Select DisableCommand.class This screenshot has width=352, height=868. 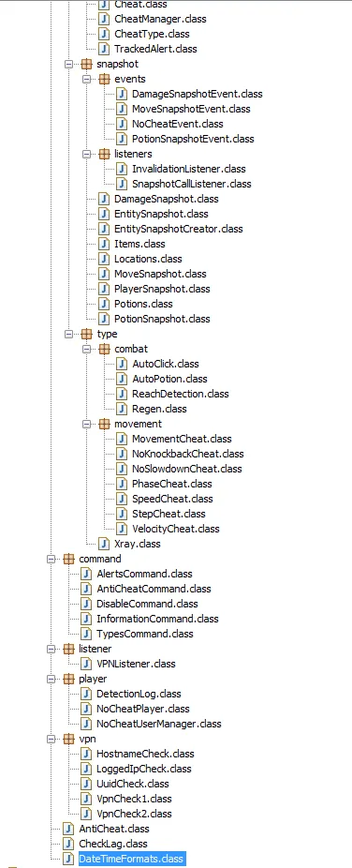(147, 604)
